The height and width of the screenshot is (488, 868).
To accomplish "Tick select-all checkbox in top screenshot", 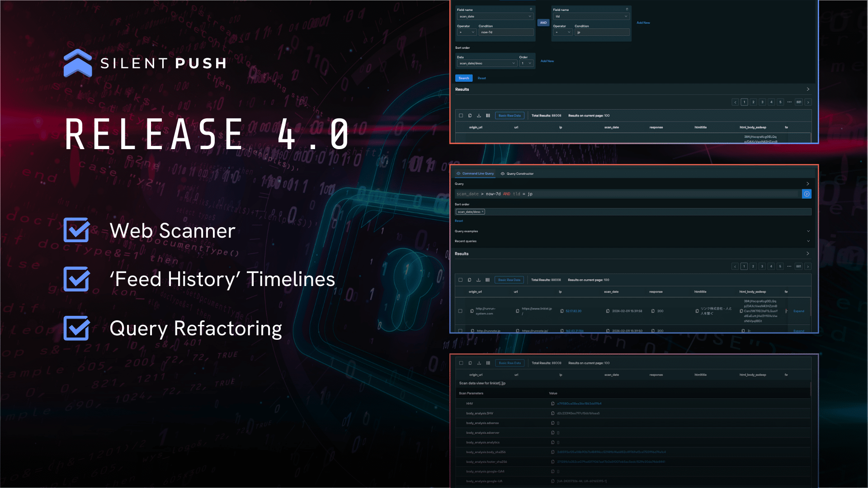I will click(461, 116).
